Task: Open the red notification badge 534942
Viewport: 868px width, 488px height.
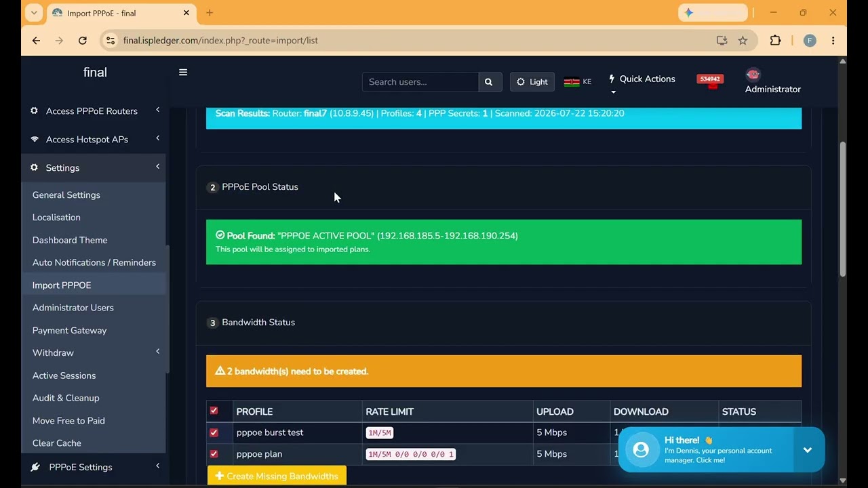Action: click(x=710, y=80)
